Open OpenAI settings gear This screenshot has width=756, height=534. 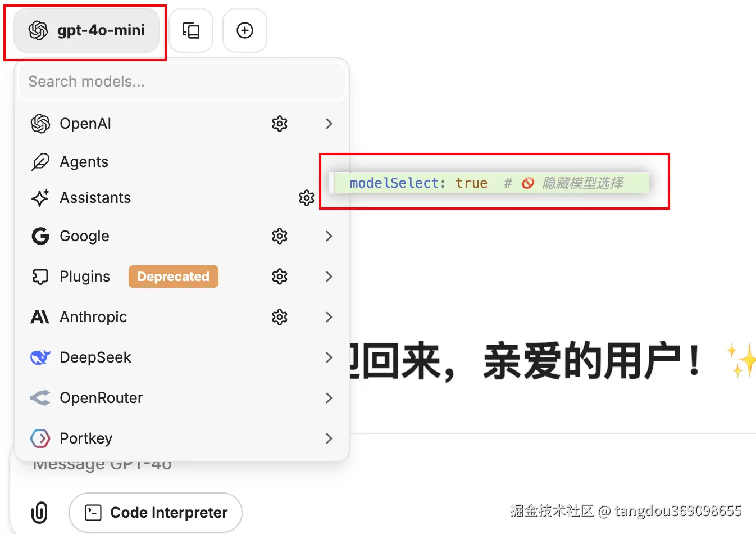coord(280,124)
